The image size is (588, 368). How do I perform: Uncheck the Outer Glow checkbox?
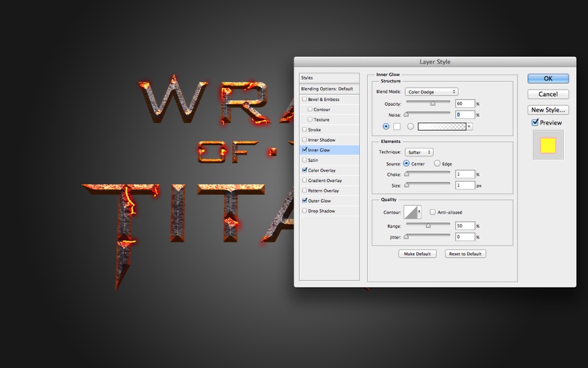click(304, 200)
